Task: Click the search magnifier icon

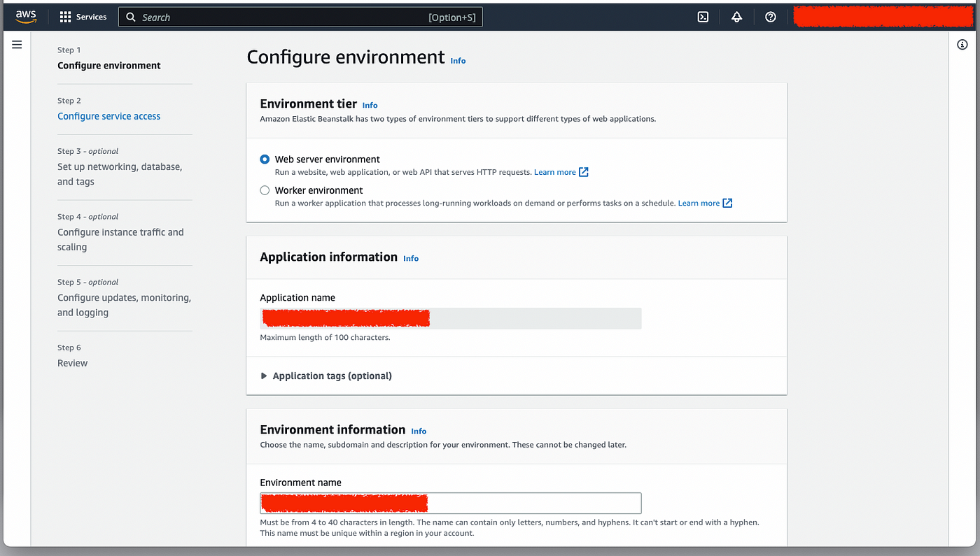Action: click(131, 17)
